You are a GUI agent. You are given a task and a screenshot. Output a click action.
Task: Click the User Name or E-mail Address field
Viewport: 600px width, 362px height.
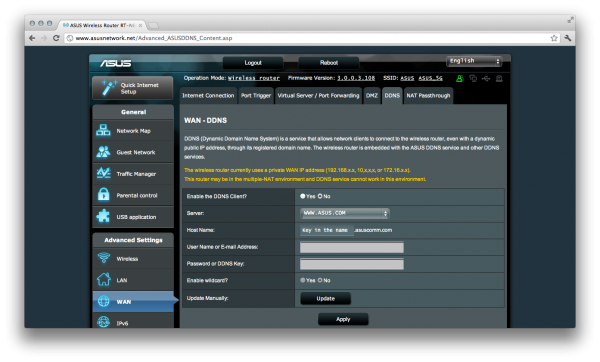point(352,247)
